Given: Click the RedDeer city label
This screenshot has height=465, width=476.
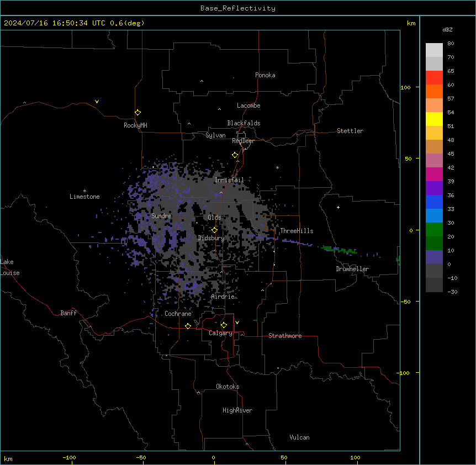Looking at the screenshot, I should (243, 141).
